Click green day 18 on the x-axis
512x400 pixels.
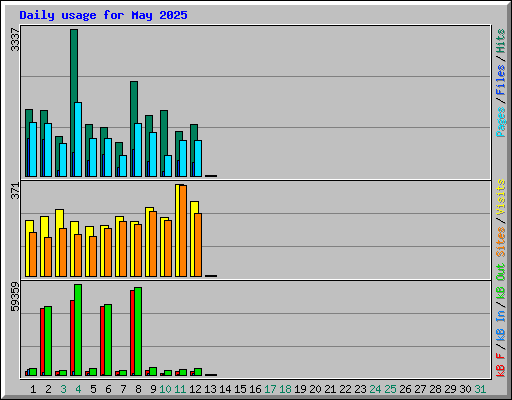point(285,389)
